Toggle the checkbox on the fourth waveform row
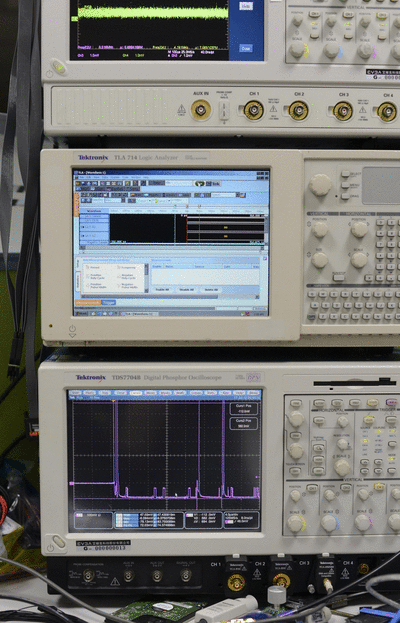The width and height of the screenshot is (400, 623). (82, 236)
